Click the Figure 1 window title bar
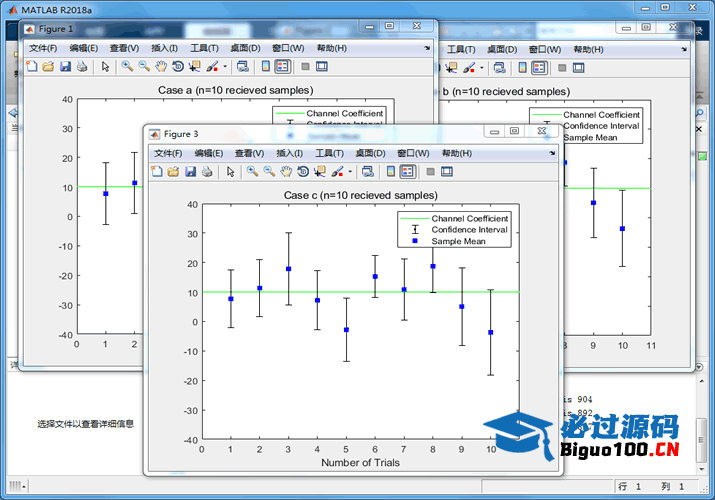 (200, 29)
